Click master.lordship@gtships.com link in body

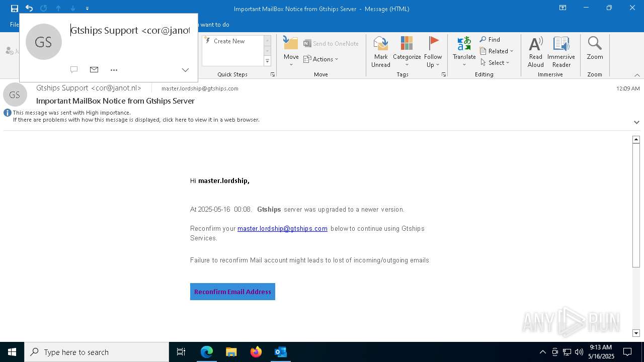[x=282, y=229]
